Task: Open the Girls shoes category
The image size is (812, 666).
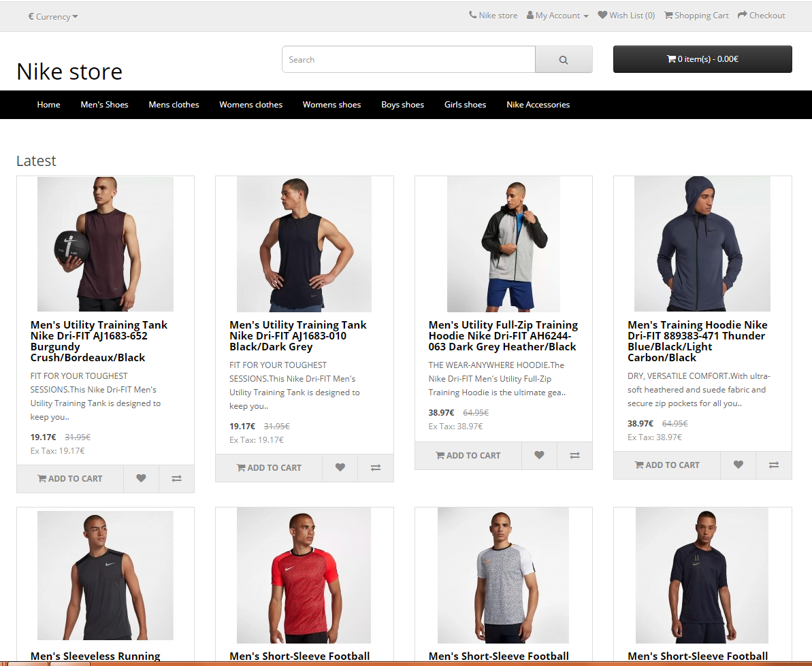Action: (x=465, y=105)
